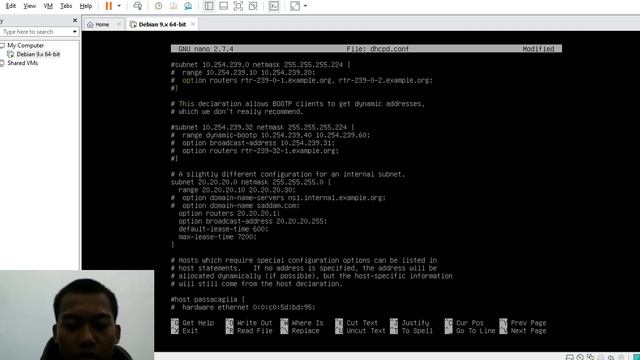The width and height of the screenshot is (640, 360).
Task: Switch to Unity mode
Action: [x=253, y=6]
